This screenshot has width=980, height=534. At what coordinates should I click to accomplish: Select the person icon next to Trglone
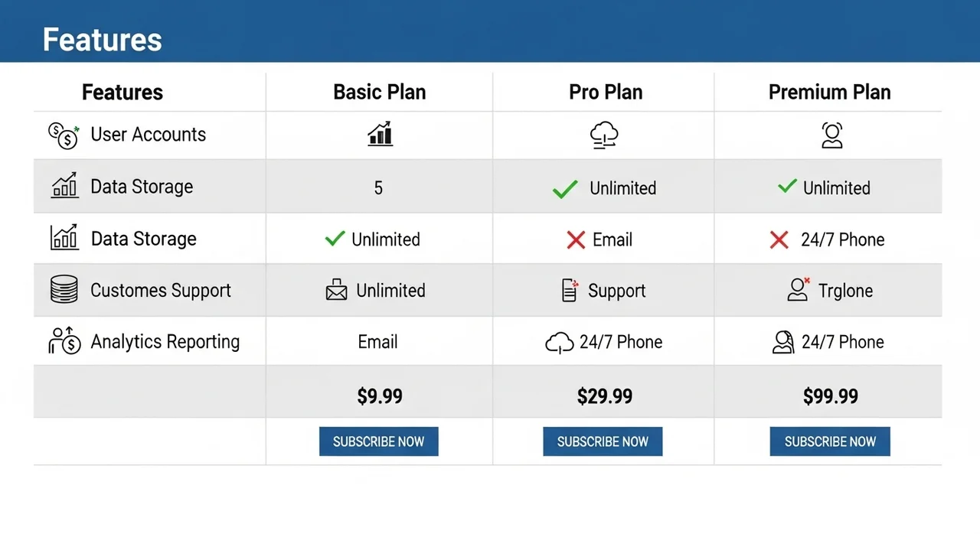(799, 289)
